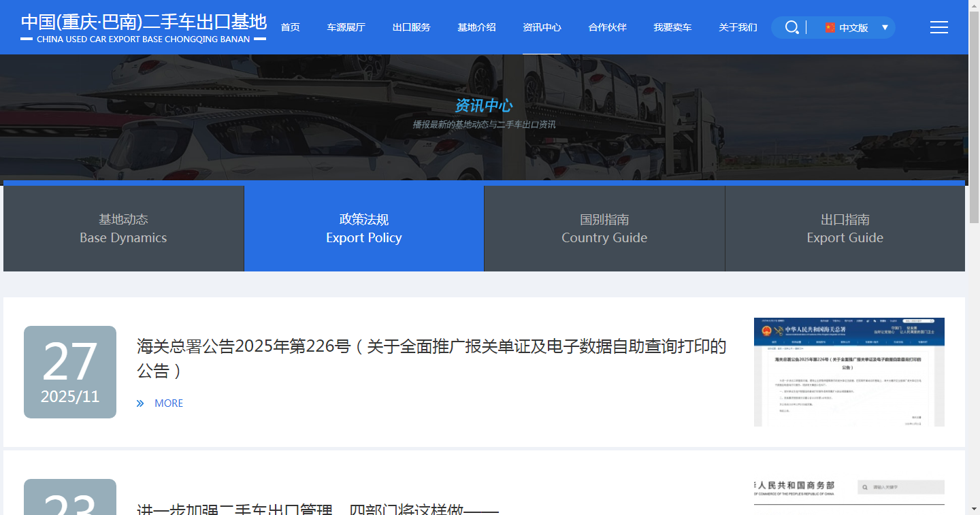
Task: Expand the 中文版 language dropdown arrow
Action: tap(885, 28)
